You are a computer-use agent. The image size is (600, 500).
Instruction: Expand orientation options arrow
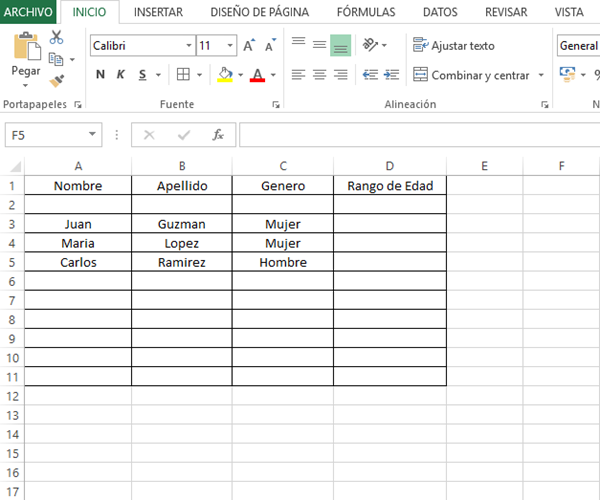coord(384,46)
